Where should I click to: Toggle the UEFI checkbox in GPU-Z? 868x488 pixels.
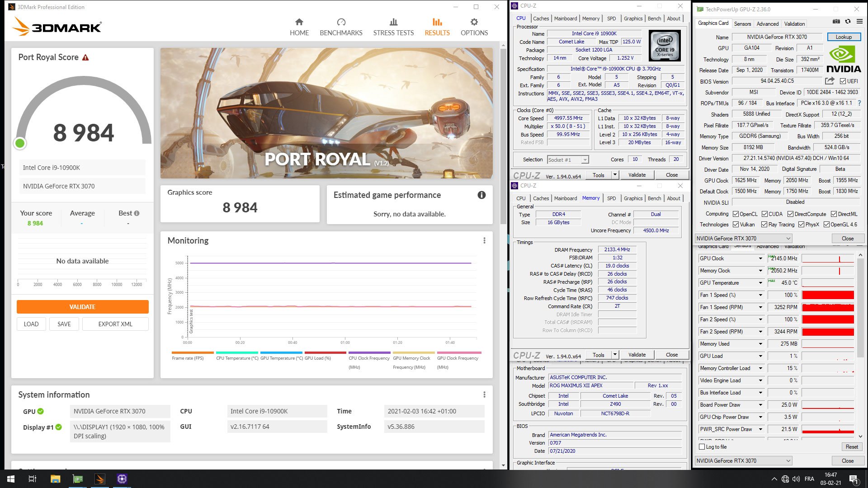pos(843,81)
